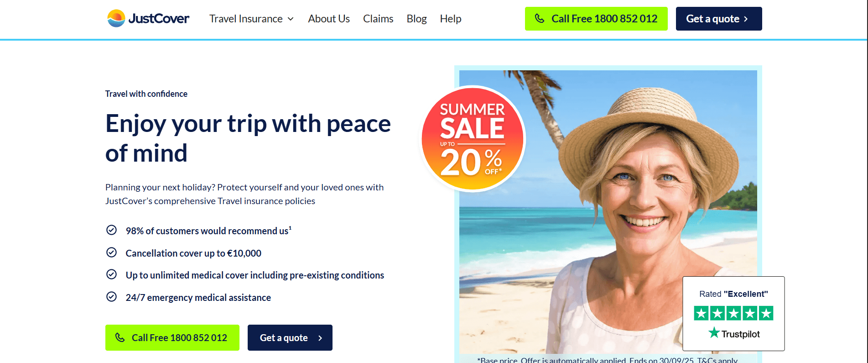Click the lower Get a quote button

pyautogui.click(x=290, y=337)
